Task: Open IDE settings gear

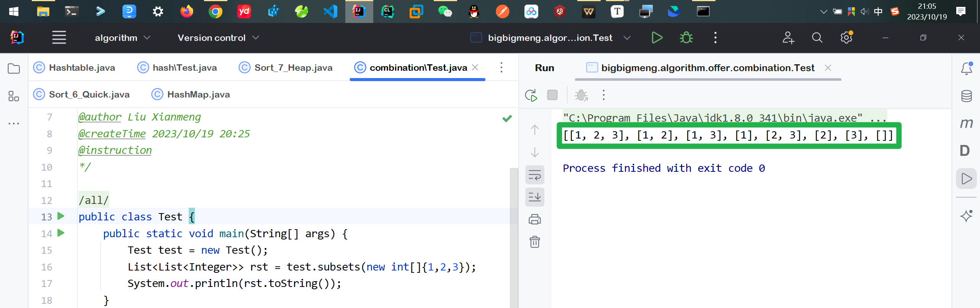Action: click(x=846, y=37)
